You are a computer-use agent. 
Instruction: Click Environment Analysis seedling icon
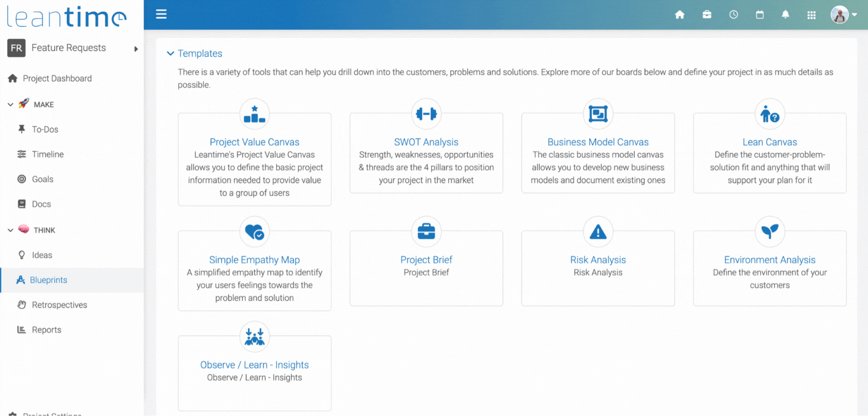point(769,231)
